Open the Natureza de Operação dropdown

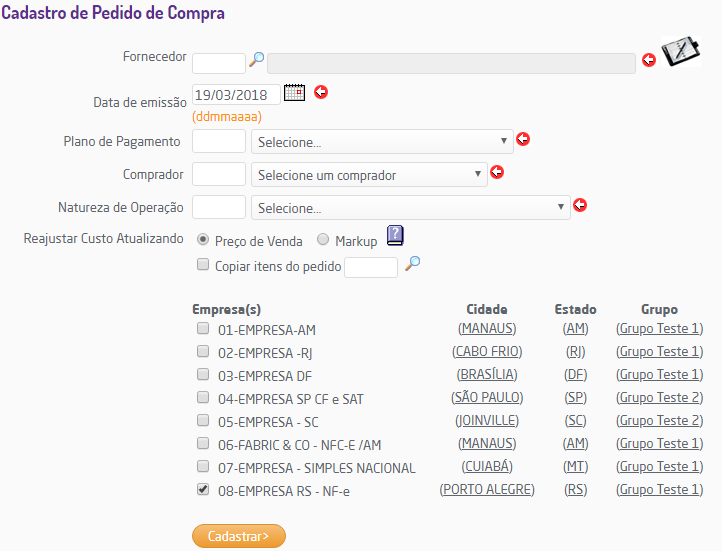[411, 208]
